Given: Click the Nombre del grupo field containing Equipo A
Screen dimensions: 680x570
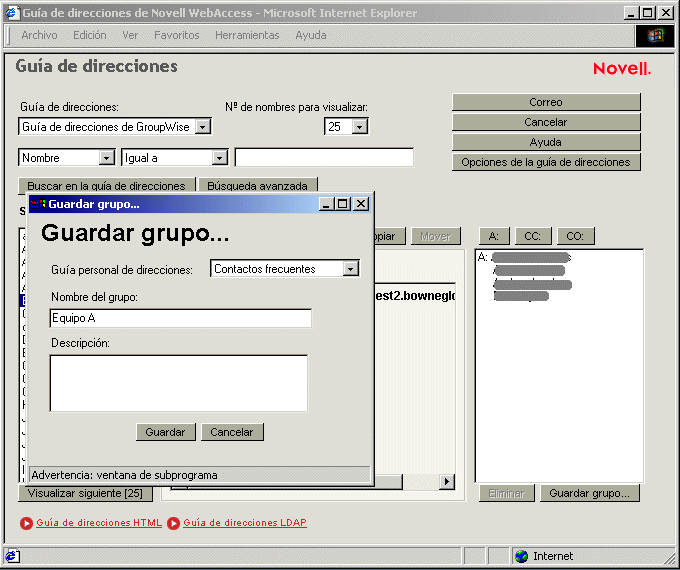Looking at the screenshot, I should coord(180,318).
